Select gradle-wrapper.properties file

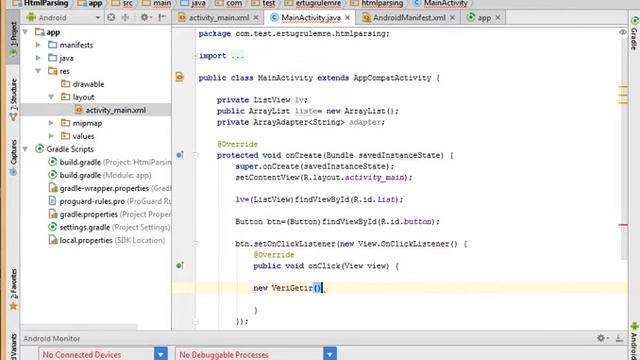[104, 188]
